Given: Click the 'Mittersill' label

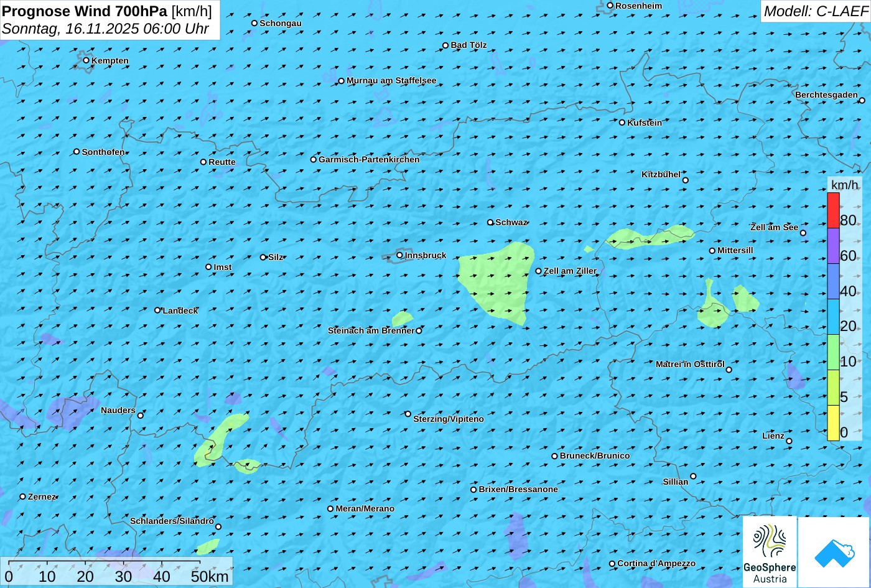Looking at the screenshot, I should pyautogui.click(x=735, y=250).
